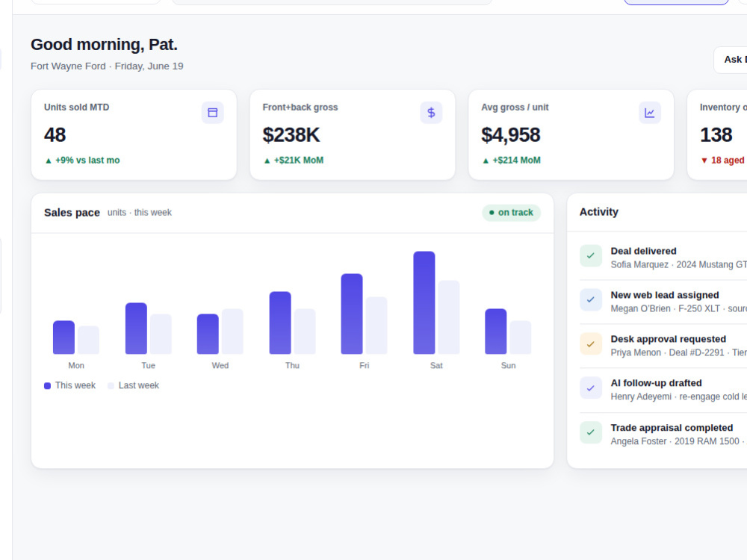Click Saturday's this-week bar

click(x=424, y=302)
